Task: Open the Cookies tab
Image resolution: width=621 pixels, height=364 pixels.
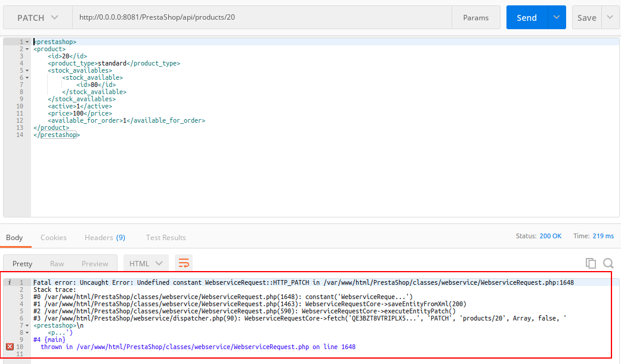Action: (x=53, y=237)
